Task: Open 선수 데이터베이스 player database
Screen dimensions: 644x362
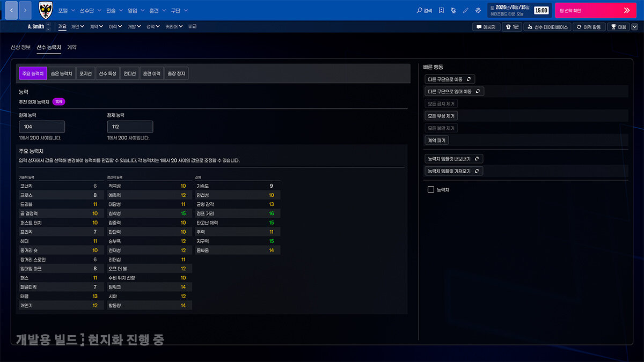Action: point(547,27)
